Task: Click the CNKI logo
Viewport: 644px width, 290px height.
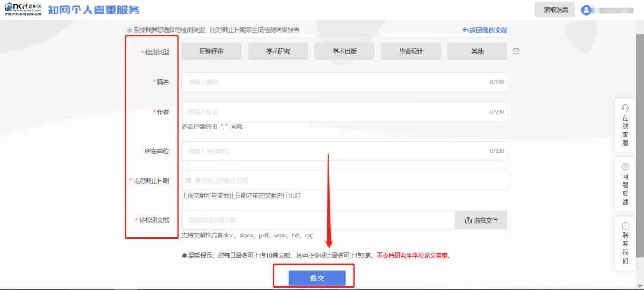Action: (x=23, y=10)
